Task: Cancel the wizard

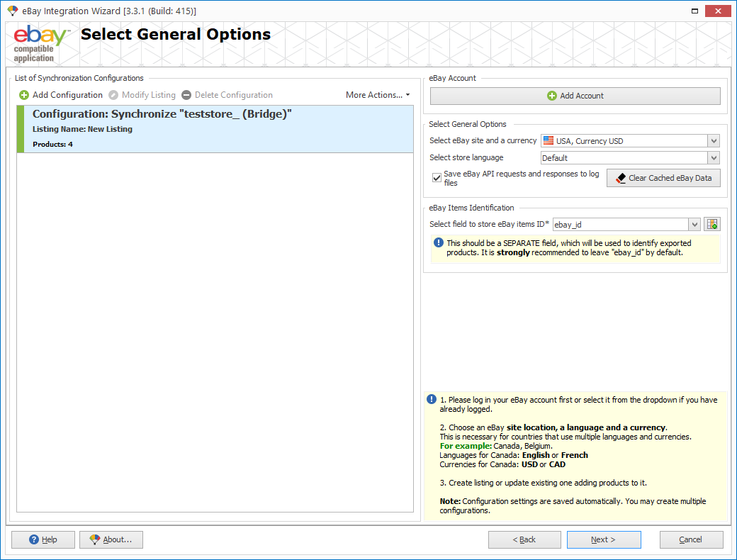Action: pyautogui.click(x=691, y=539)
